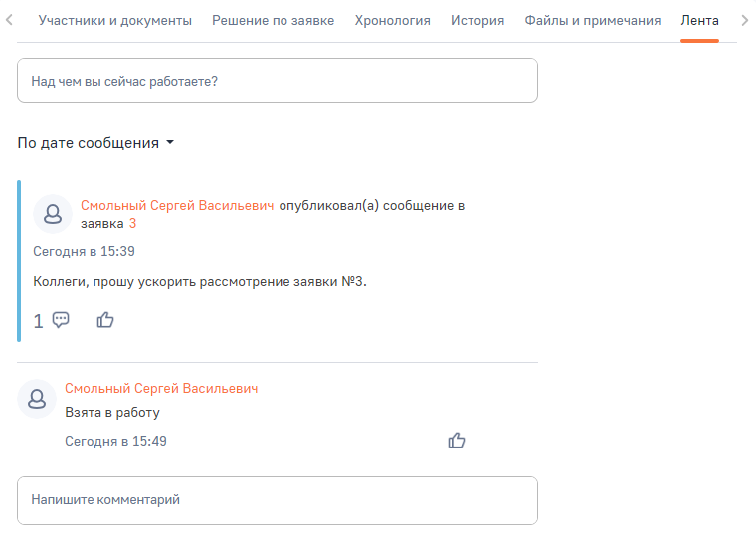756x538 pixels.
Task: Select the active 'Лента' tab
Action: point(699,21)
